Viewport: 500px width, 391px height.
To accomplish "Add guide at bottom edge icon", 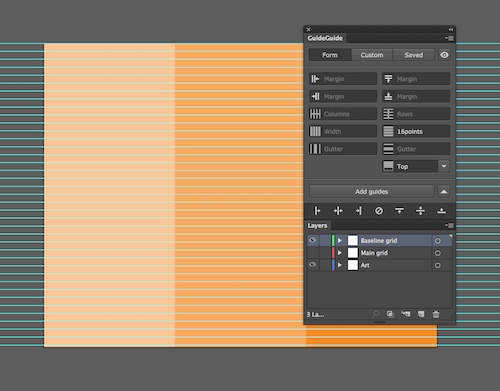I will (x=441, y=211).
